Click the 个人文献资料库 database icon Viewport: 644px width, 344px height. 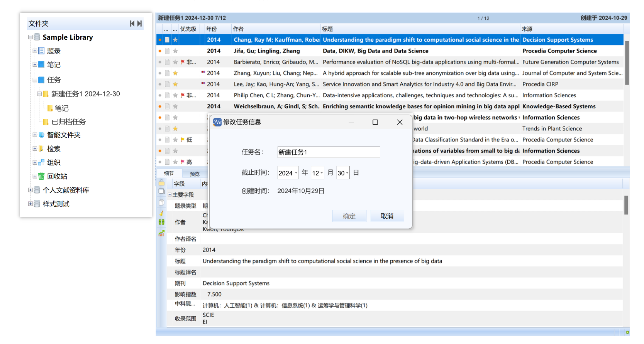(x=37, y=190)
